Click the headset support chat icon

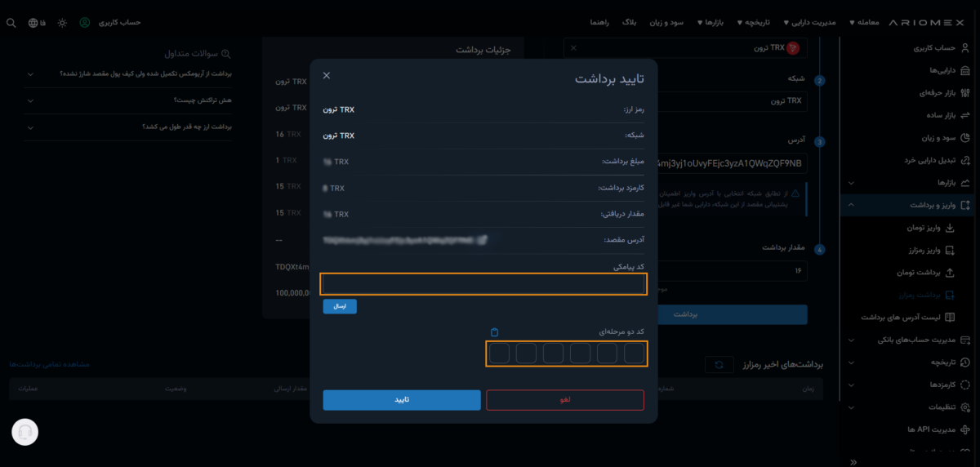25,432
